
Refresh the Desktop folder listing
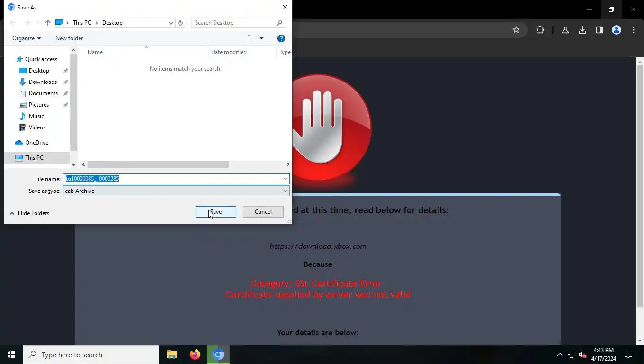(x=180, y=23)
